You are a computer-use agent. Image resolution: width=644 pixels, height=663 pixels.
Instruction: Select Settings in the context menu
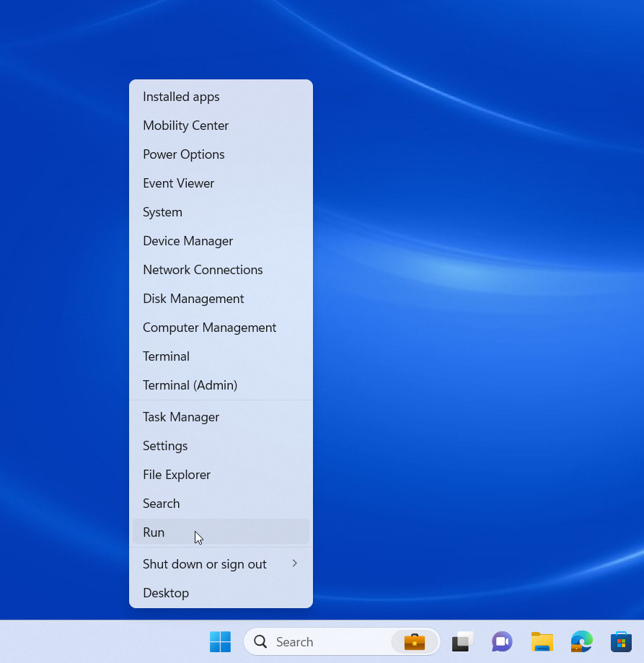(x=165, y=446)
